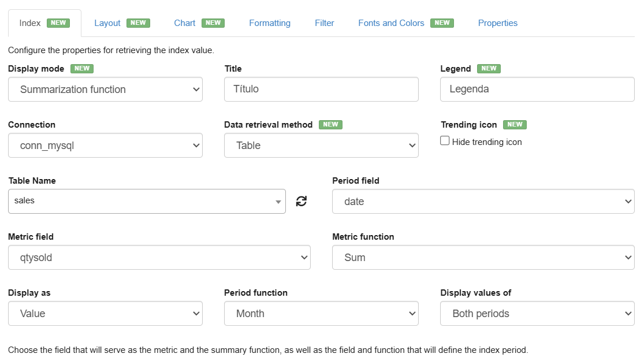Image resolution: width=644 pixels, height=361 pixels.
Task: Open the Period function Month dropdown
Action: tap(321, 314)
